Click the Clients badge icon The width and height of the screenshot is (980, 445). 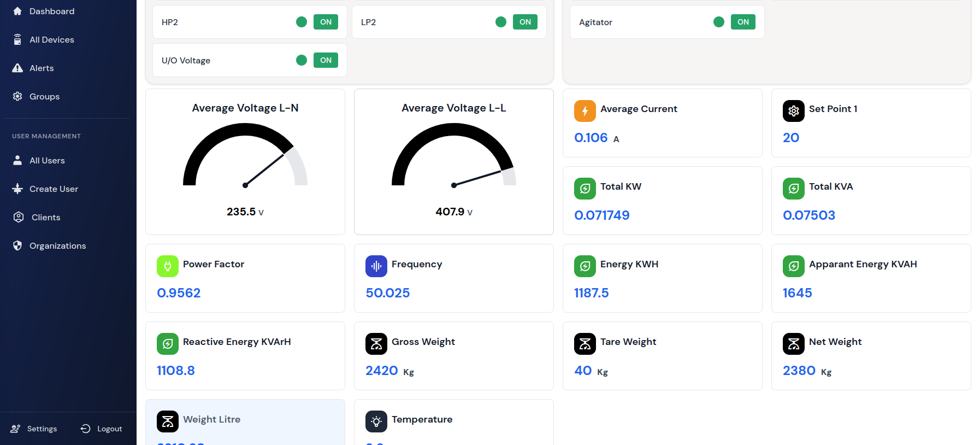[19, 217]
